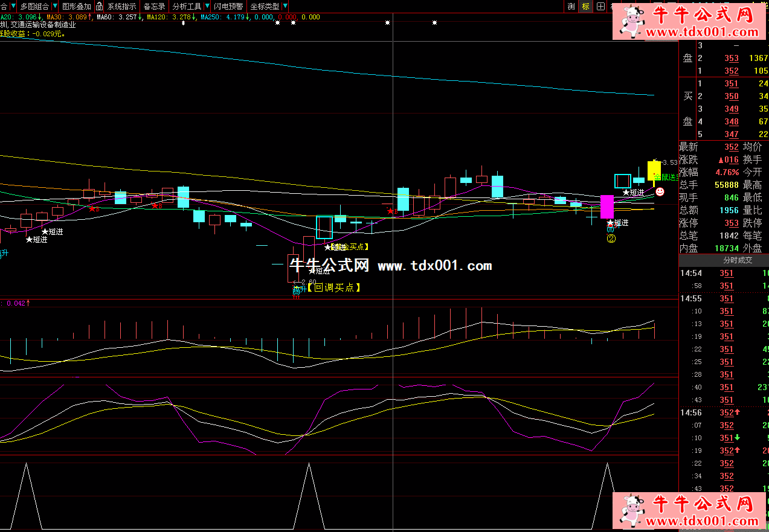769x532 pixels.
Task: Select the 14:54 tick trade row
Action: coord(724,274)
